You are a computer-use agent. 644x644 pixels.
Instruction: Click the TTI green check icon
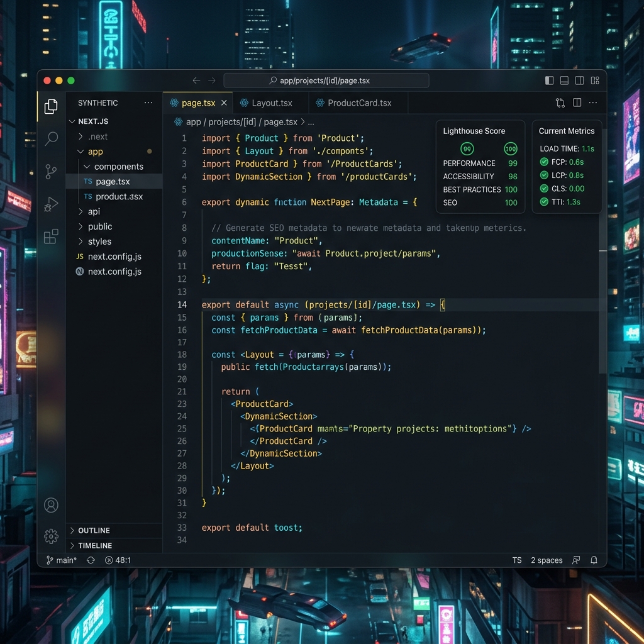point(544,202)
